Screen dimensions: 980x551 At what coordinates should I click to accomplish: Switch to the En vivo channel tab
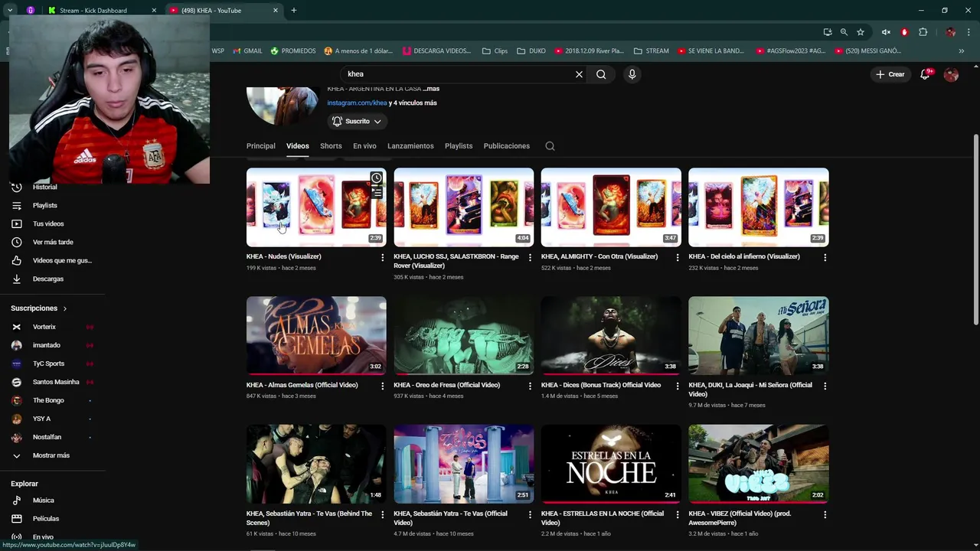click(364, 146)
